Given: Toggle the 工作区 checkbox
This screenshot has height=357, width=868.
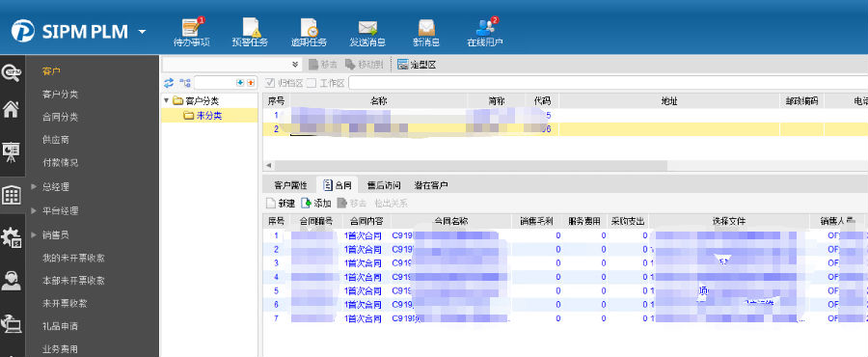Looking at the screenshot, I should [312, 83].
